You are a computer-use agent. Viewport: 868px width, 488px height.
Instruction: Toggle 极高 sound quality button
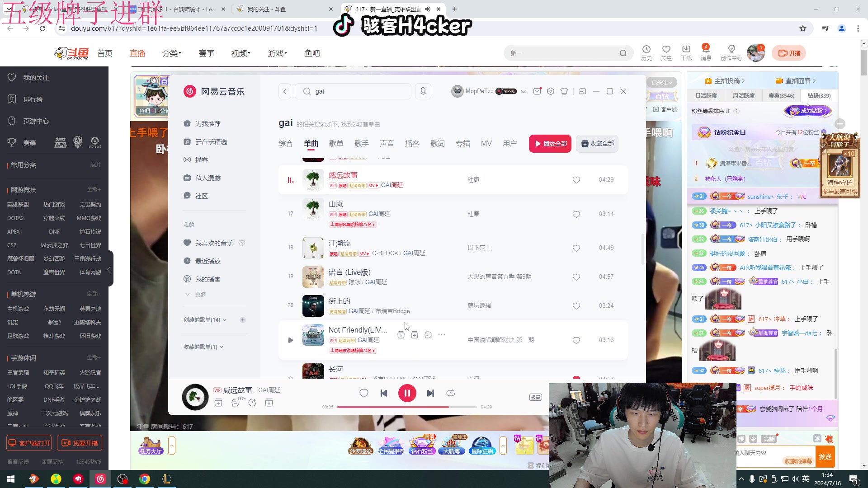click(x=536, y=397)
